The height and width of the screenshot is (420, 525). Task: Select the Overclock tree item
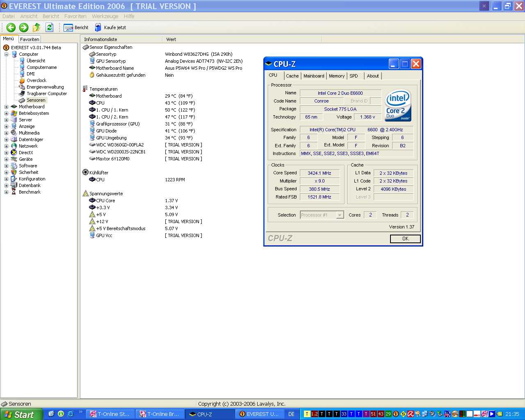click(37, 80)
